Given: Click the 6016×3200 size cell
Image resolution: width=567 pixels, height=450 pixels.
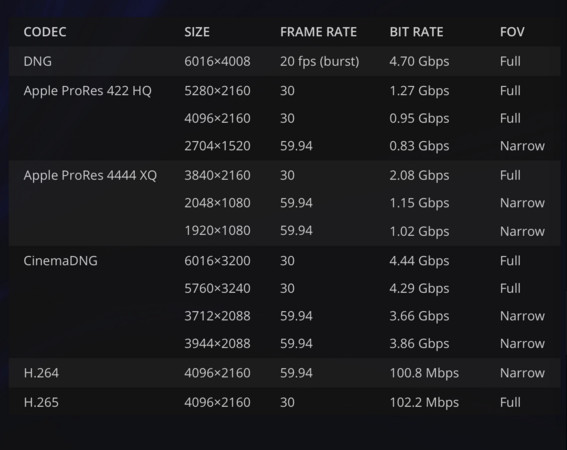Looking at the screenshot, I should coord(217,261).
